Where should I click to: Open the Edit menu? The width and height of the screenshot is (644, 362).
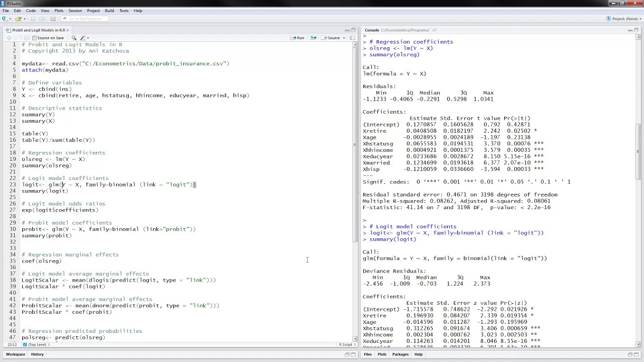(x=18, y=11)
